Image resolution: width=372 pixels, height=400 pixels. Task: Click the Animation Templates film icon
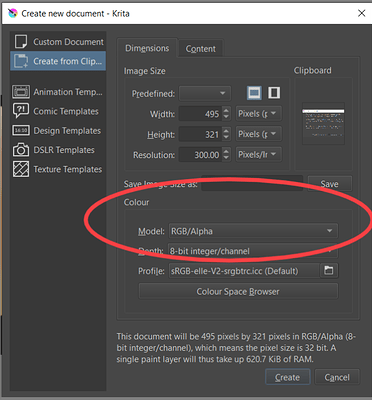tap(21, 92)
